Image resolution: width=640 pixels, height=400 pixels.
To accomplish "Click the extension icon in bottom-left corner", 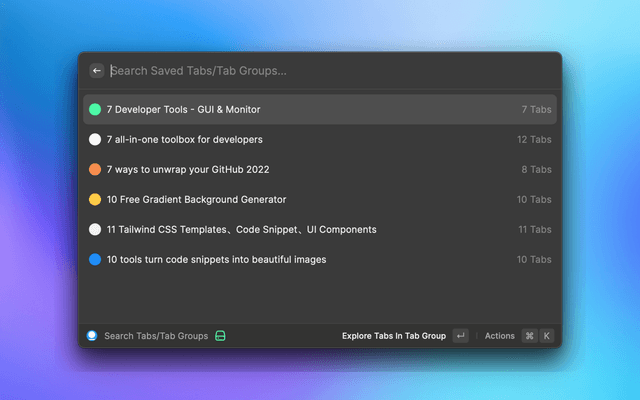I will pos(92,336).
